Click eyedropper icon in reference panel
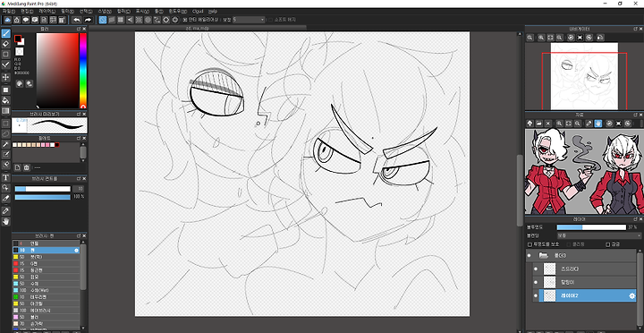This screenshot has width=644, height=333. pyautogui.click(x=589, y=123)
